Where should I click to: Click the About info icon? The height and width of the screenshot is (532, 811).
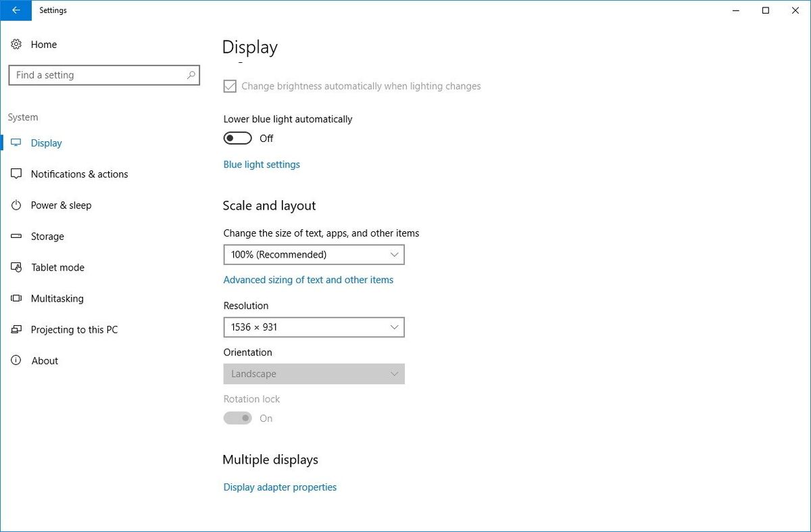(x=16, y=360)
